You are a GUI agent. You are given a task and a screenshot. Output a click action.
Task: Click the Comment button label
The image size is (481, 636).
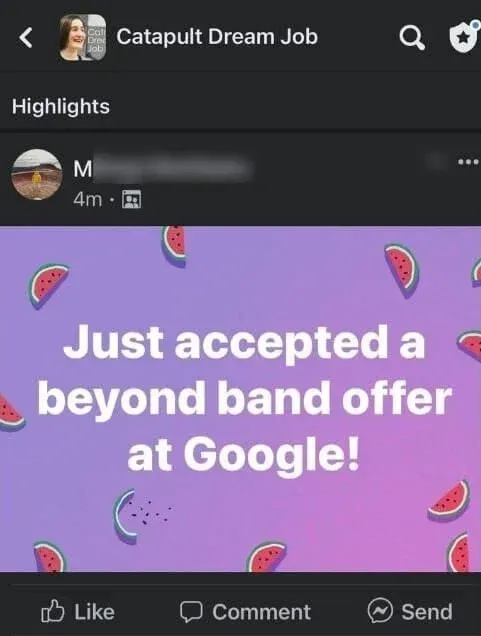[262, 612]
